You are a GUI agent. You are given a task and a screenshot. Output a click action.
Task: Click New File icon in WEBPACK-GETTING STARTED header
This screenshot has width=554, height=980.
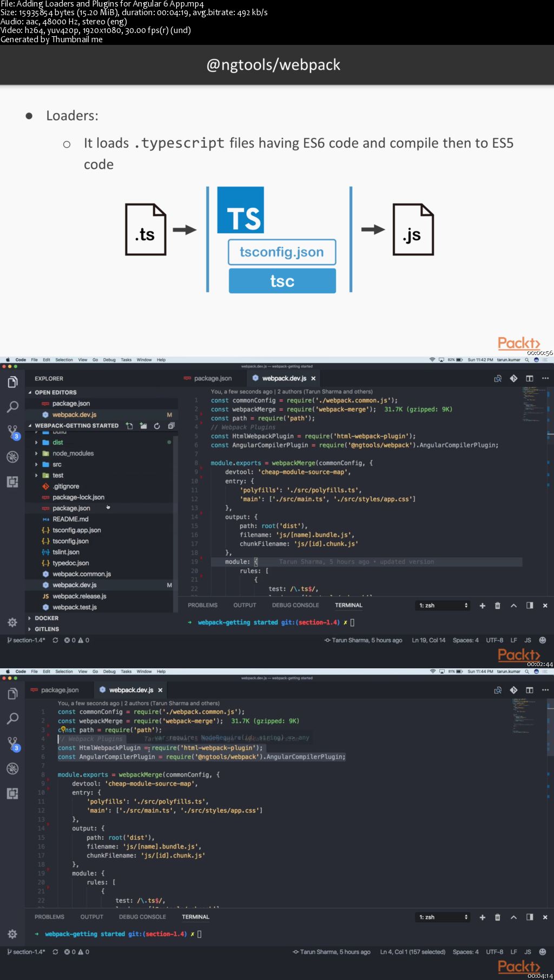click(x=129, y=426)
